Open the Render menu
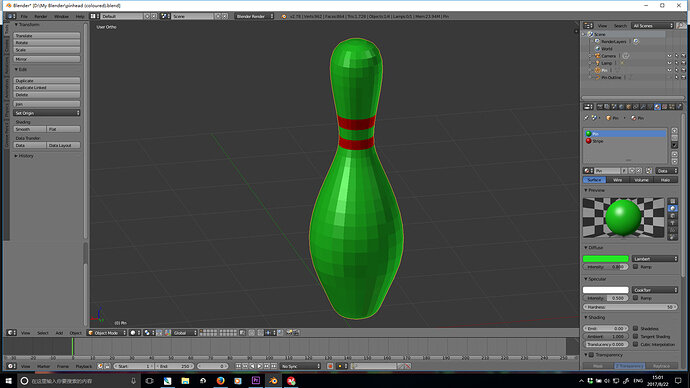This screenshot has height=388, width=690. click(40, 16)
